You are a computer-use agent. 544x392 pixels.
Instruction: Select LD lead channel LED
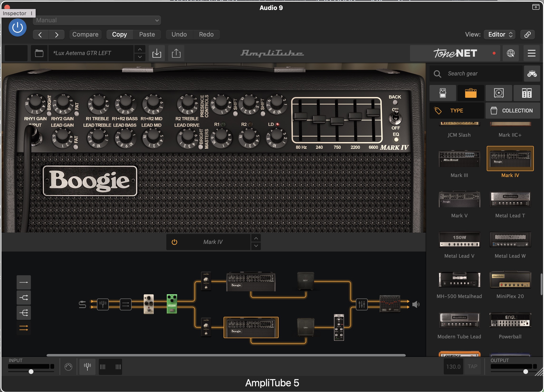tap(277, 124)
